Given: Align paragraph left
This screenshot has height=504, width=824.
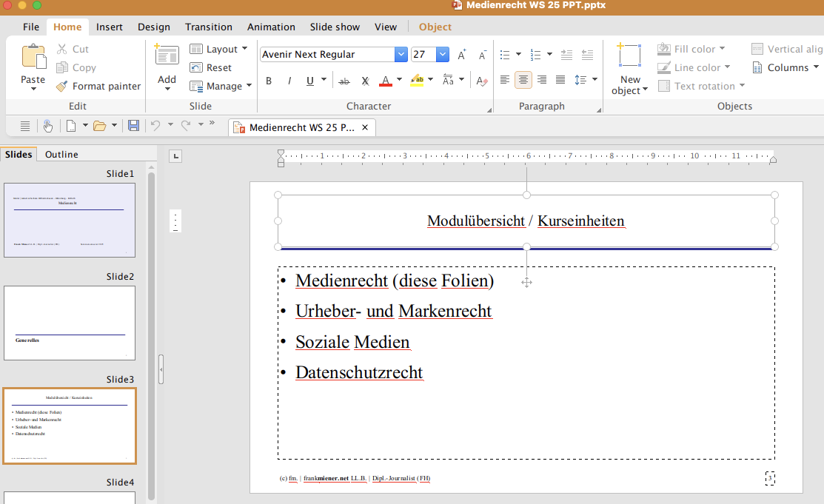Looking at the screenshot, I should tap(504, 80).
